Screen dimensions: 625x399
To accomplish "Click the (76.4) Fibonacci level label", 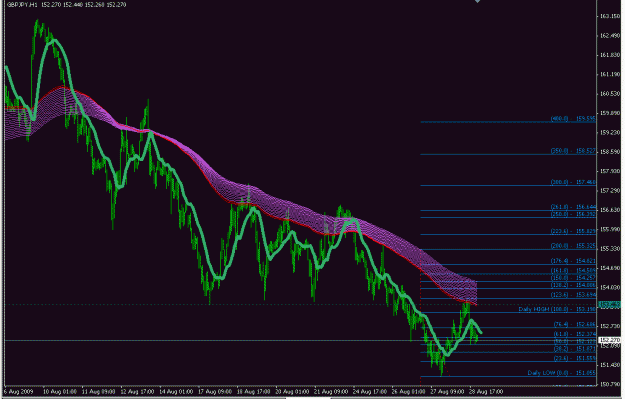I will click(574, 324).
